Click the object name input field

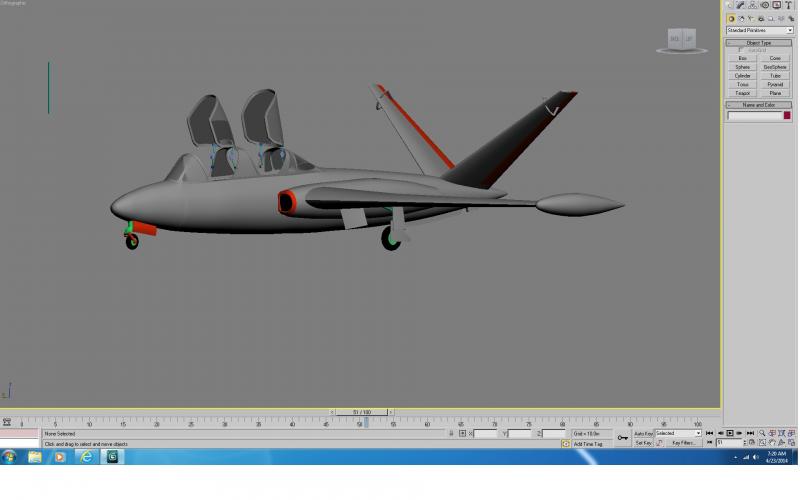(x=755, y=116)
